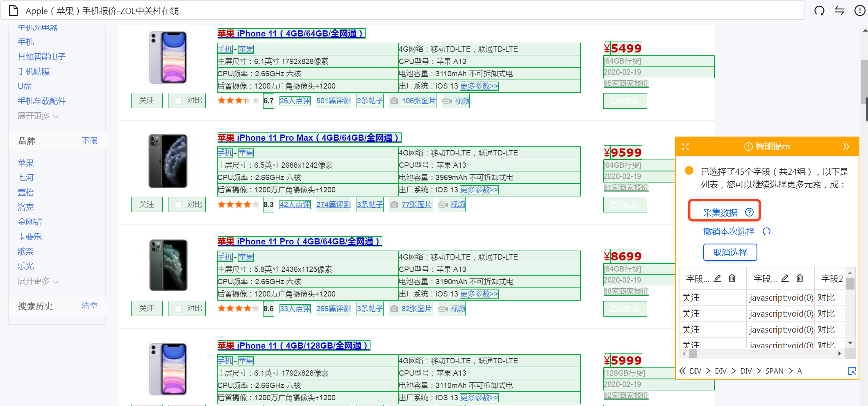Click the page document icon beside the title
This screenshot has width=868, height=406.
[13, 11]
